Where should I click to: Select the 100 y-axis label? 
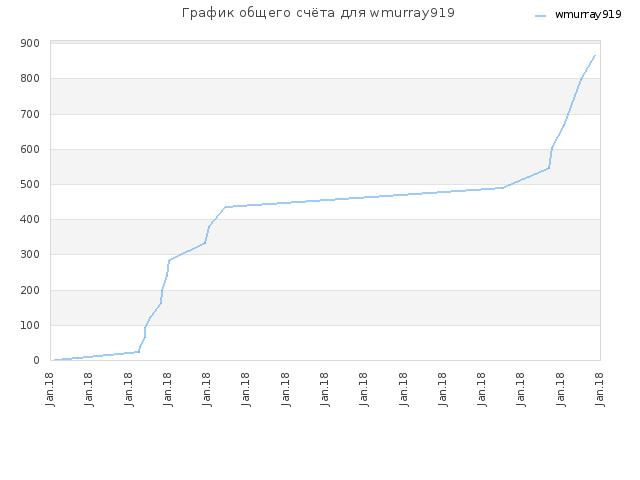tap(30, 325)
